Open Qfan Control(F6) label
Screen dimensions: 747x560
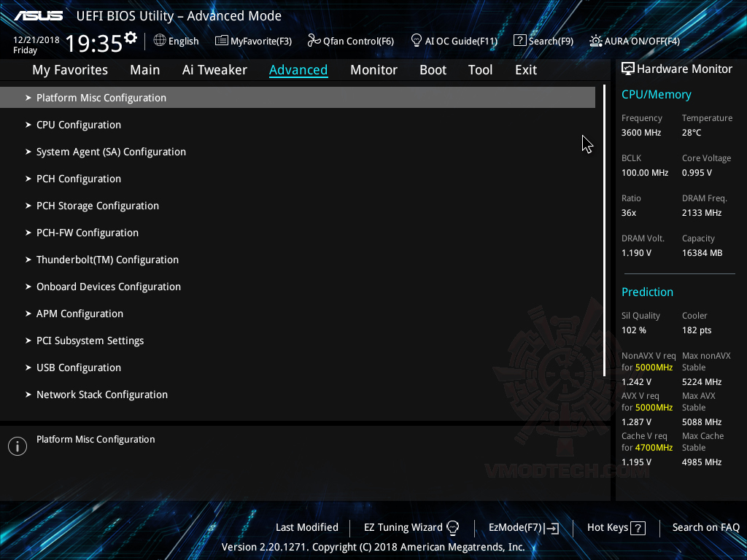tap(358, 42)
